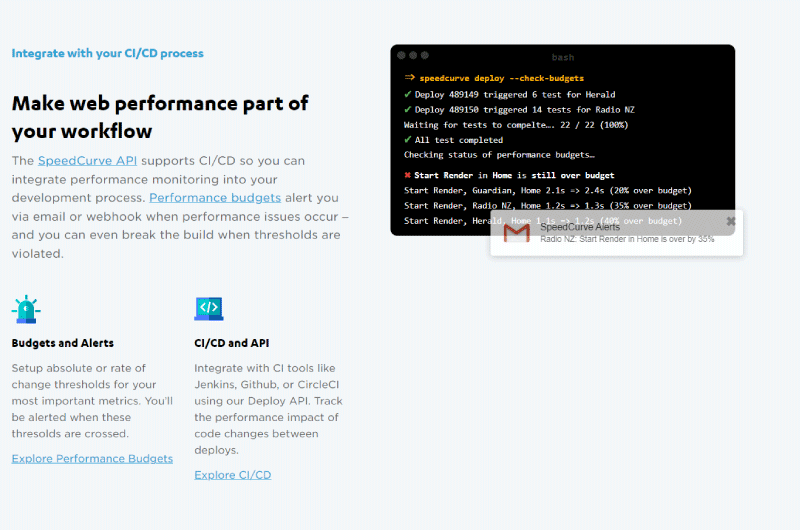Click 'Checking status of performance budgets' line
This screenshot has height=530, width=800.
[499, 155]
